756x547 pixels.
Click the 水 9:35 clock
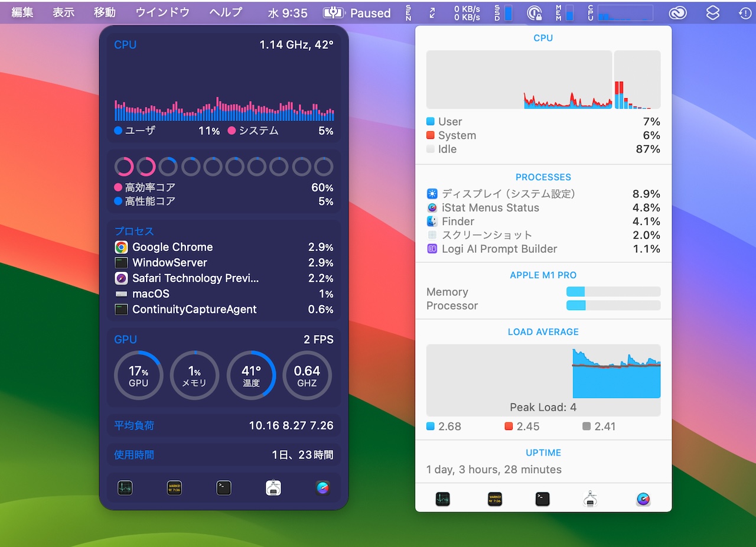288,12
